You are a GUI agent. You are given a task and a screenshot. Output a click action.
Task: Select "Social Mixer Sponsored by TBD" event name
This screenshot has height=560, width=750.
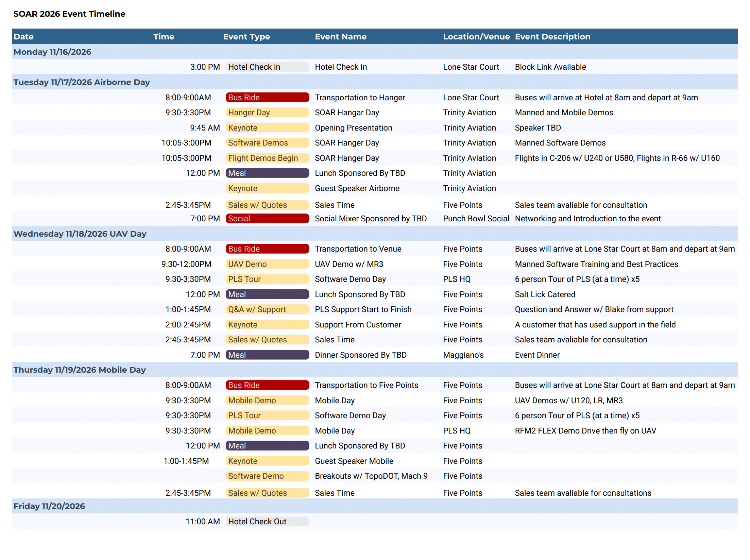pos(371,219)
